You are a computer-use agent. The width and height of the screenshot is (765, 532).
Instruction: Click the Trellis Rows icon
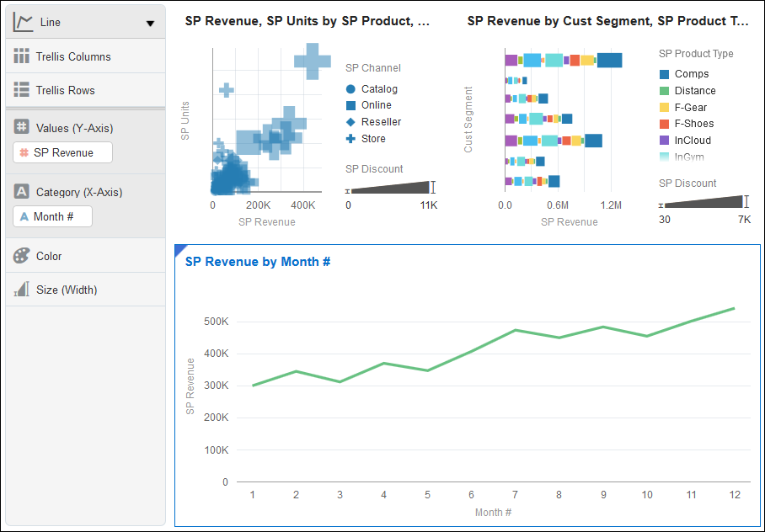(22, 90)
